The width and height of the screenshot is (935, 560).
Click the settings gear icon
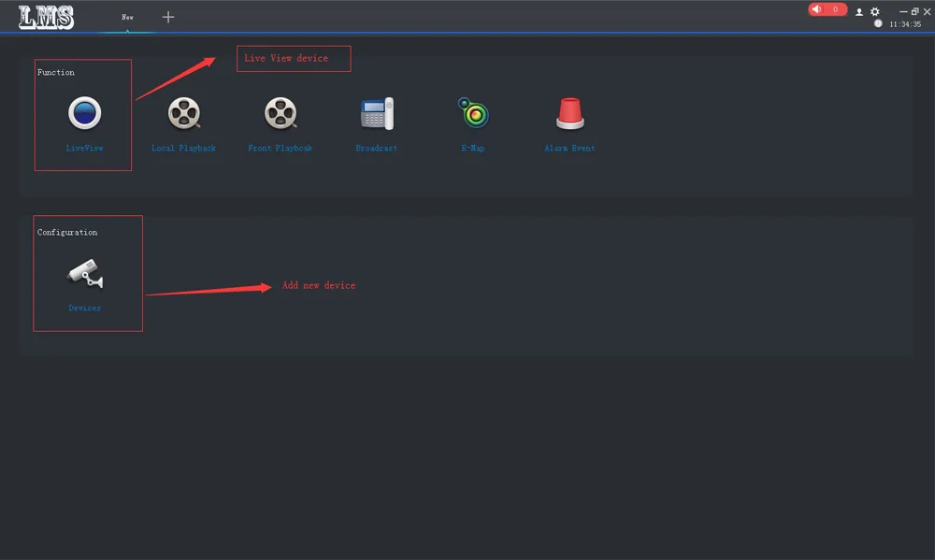click(875, 12)
